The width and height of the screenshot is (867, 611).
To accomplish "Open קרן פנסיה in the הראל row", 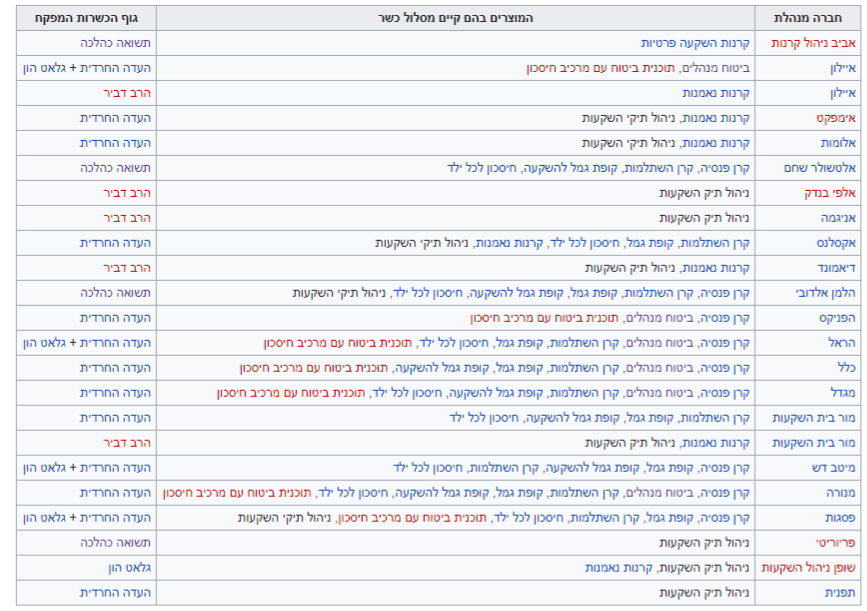I will click(x=725, y=342).
